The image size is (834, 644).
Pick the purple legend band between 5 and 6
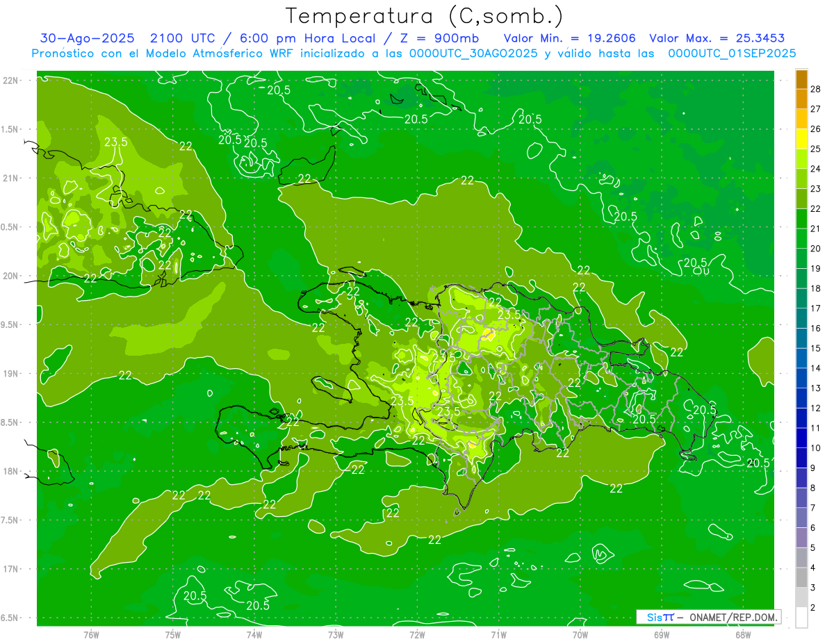coord(802,538)
